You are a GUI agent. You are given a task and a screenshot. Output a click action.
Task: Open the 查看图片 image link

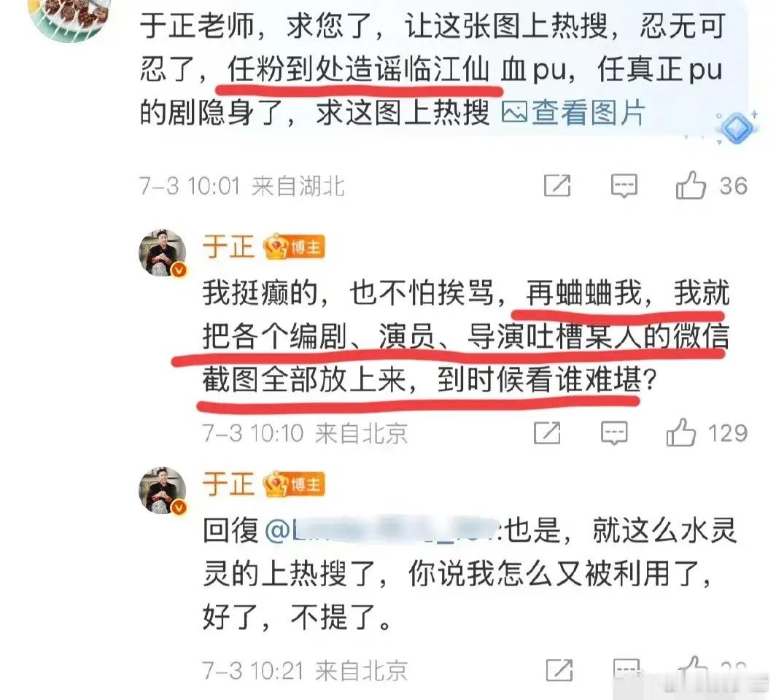pos(573,113)
